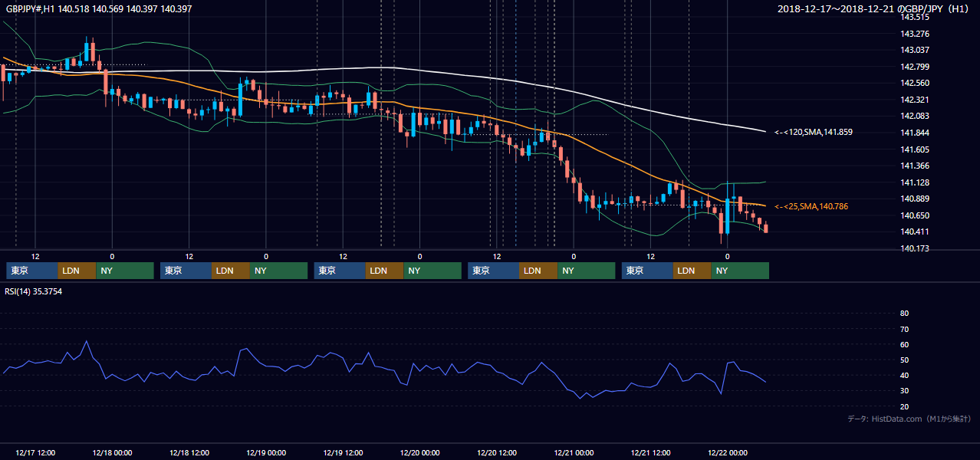
Task: Click price axis value 140.650
Action: point(915,215)
